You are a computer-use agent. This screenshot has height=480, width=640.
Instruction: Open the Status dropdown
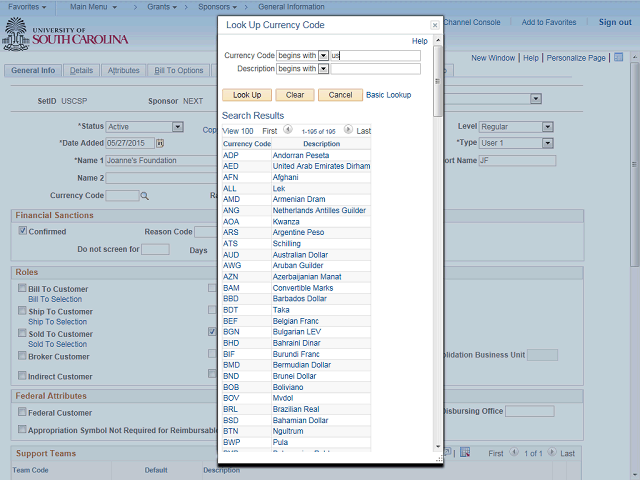click(177, 127)
